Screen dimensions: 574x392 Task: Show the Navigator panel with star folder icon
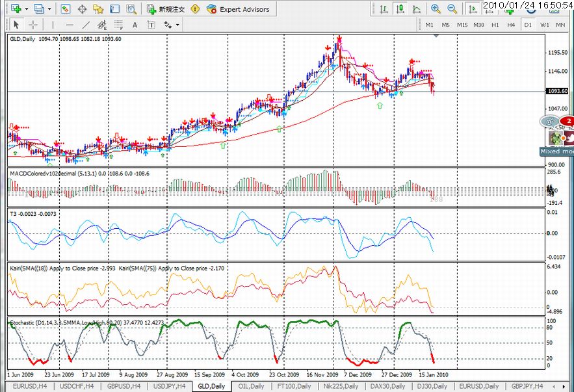pos(98,9)
